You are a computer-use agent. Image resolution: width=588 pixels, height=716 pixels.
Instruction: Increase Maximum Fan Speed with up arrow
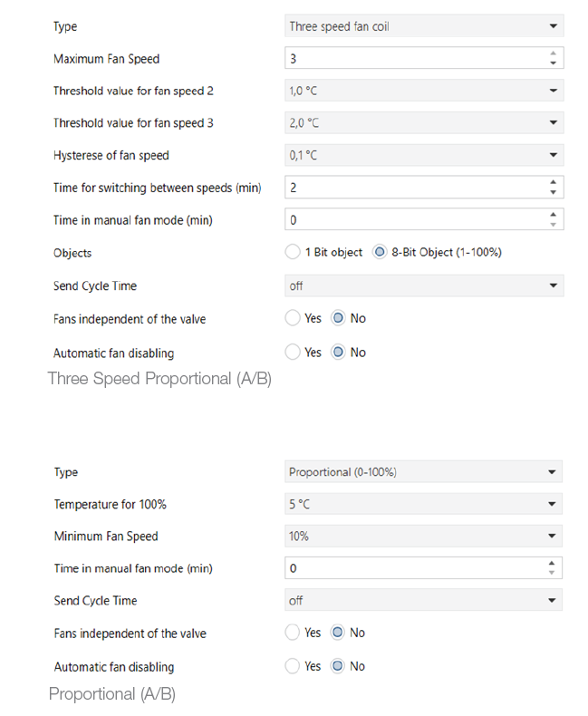tap(554, 53)
